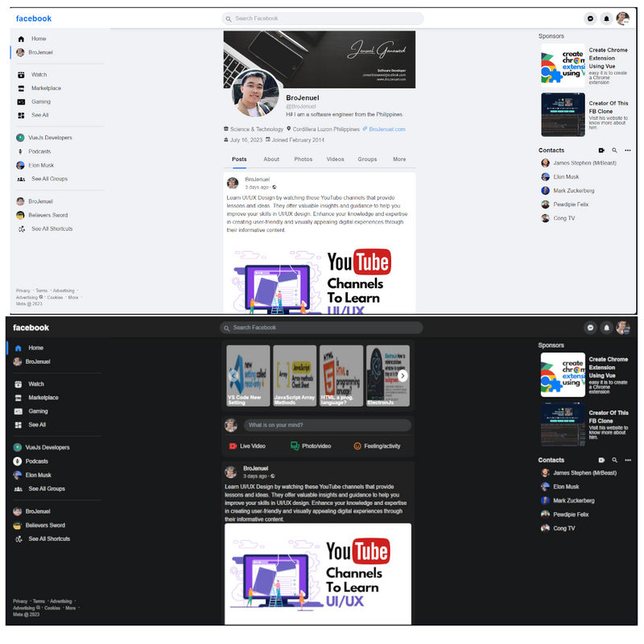Image resolution: width=644 pixels, height=644 pixels.
Task: Click Home icon in dark theme sidebar
Action: (x=18, y=349)
